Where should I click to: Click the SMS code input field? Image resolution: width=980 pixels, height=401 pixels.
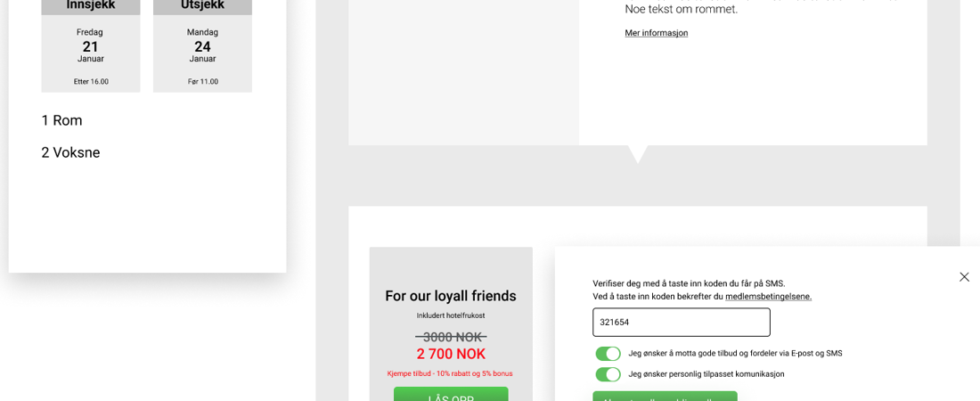point(681,322)
